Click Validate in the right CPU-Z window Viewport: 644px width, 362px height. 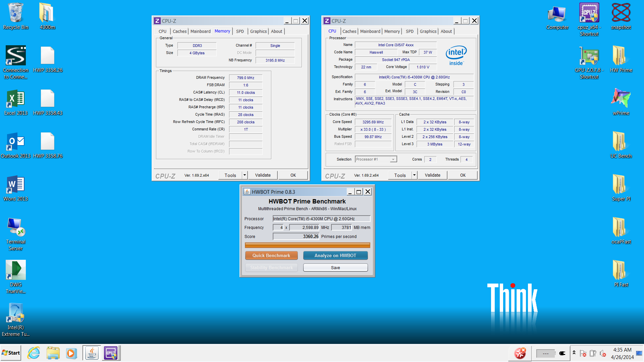[x=432, y=175]
